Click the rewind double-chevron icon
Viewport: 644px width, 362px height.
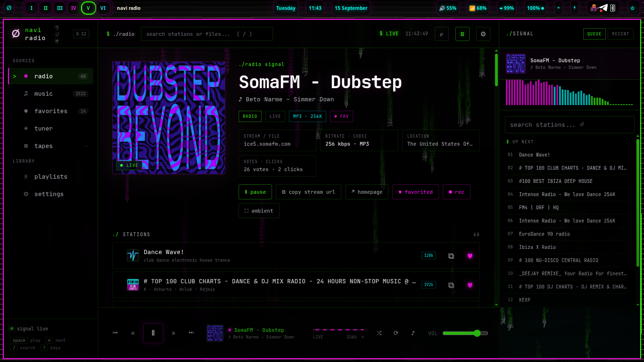point(133,333)
